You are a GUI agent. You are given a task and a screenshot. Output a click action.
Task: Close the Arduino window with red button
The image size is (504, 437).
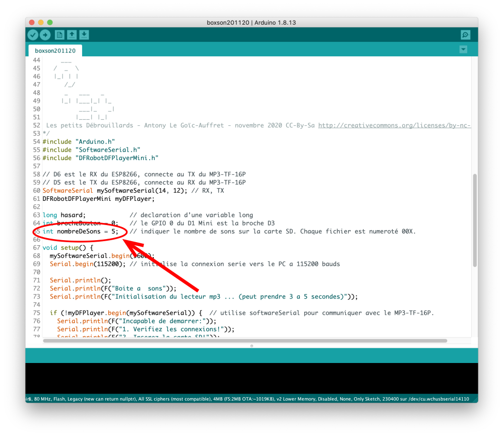click(x=32, y=22)
